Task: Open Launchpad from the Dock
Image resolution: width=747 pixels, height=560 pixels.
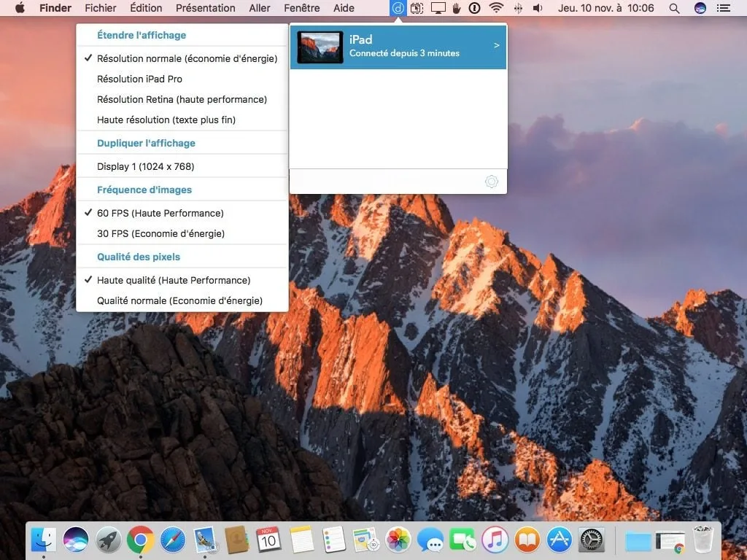Action: (107, 540)
